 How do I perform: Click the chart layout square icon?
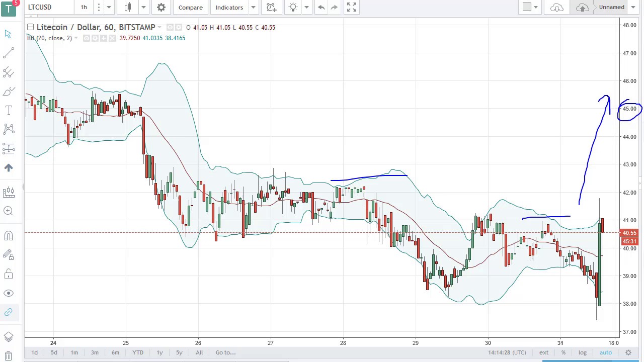[527, 7]
